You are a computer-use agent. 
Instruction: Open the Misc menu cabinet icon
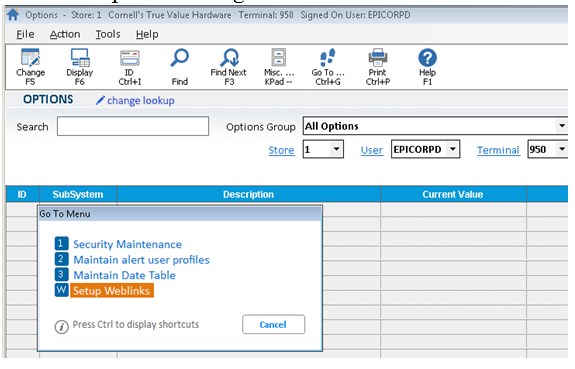coord(278,58)
